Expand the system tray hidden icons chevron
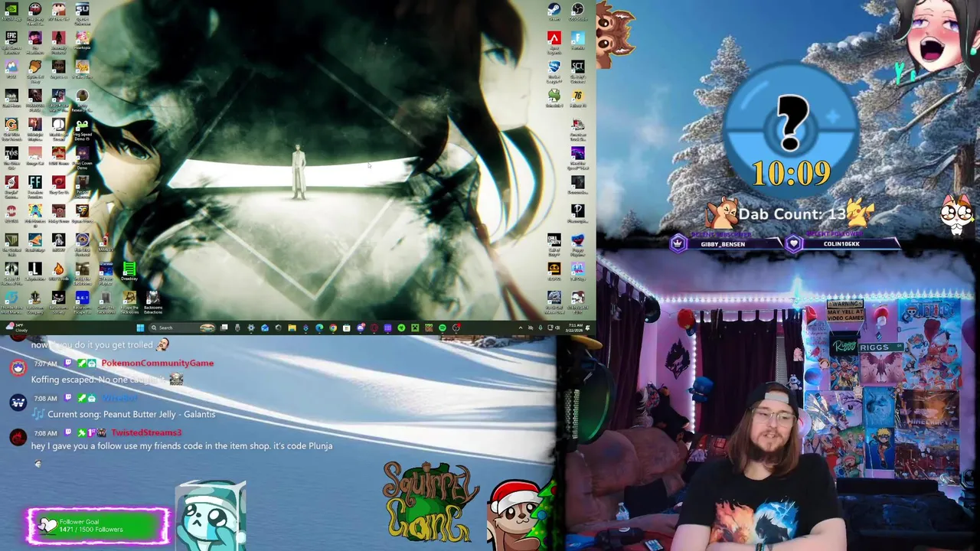 tap(521, 328)
